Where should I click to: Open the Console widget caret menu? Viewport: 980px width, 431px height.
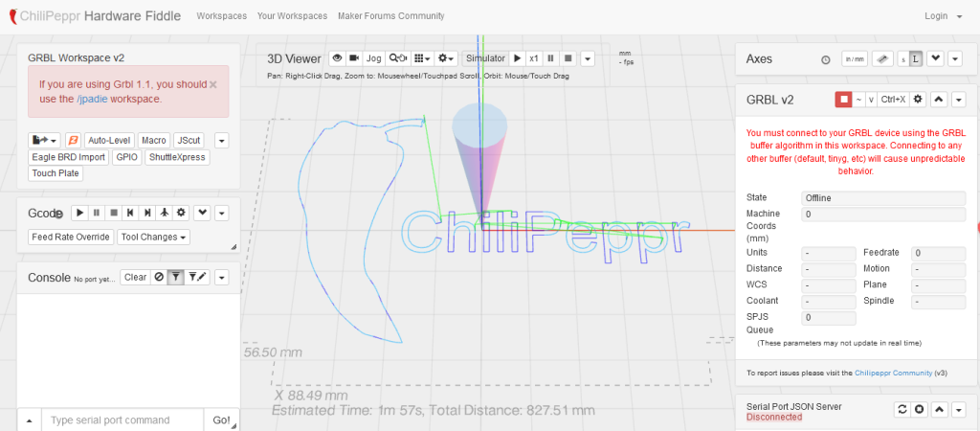[222, 277]
